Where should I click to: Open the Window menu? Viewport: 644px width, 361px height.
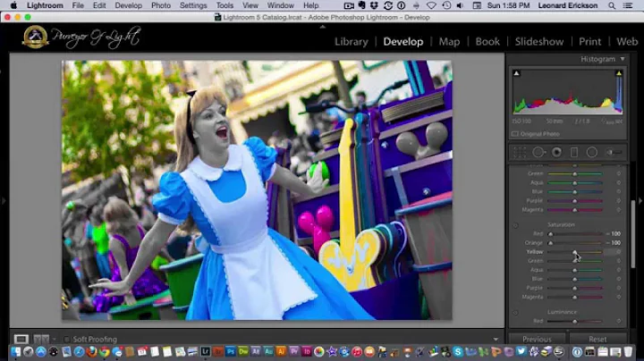(281, 5)
